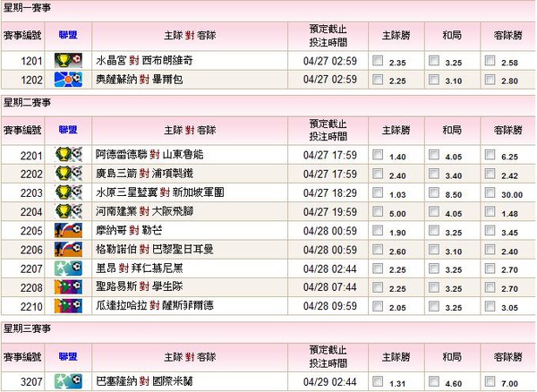Image resolution: width=537 pixels, height=392 pixels.
Task: Tick home win 5.00 checkbox for match 2204
Action: click(378, 211)
